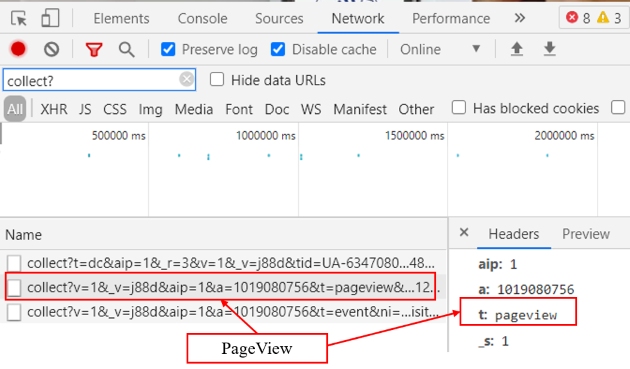Filter requests by XHR type
Image resolution: width=630 pixels, height=369 pixels.
pos(54,109)
